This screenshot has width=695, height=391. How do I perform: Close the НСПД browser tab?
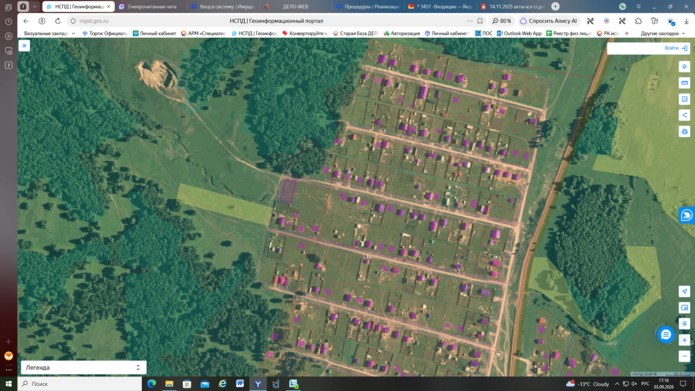pos(109,7)
